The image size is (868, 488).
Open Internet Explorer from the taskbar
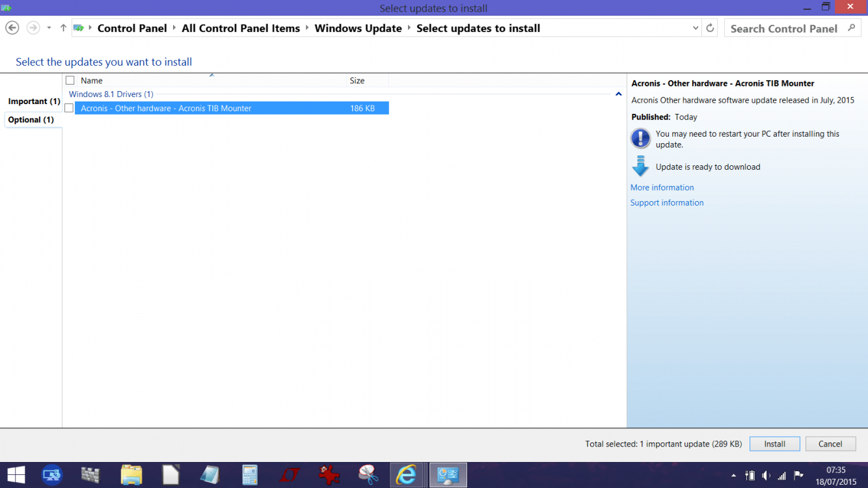point(407,475)
